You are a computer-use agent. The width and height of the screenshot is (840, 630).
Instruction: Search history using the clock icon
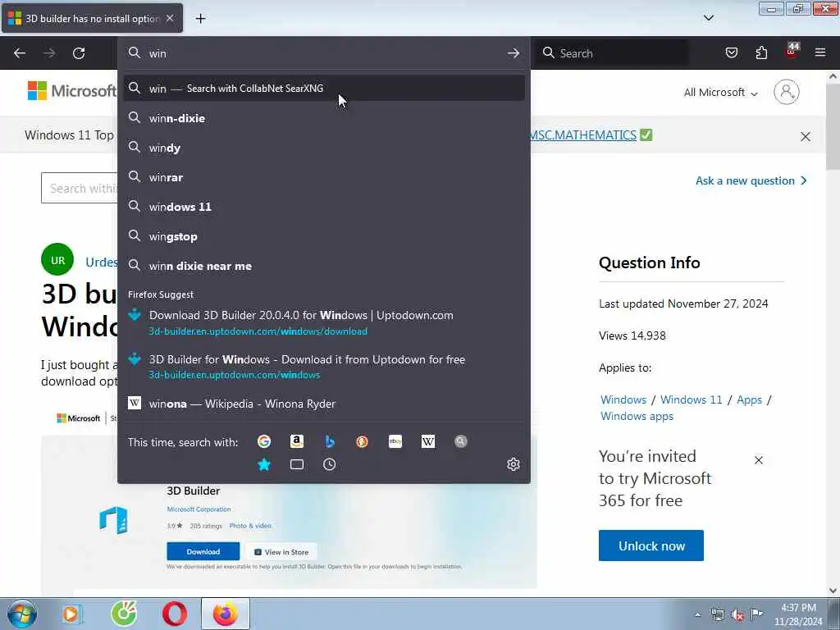tap(330, 464)
